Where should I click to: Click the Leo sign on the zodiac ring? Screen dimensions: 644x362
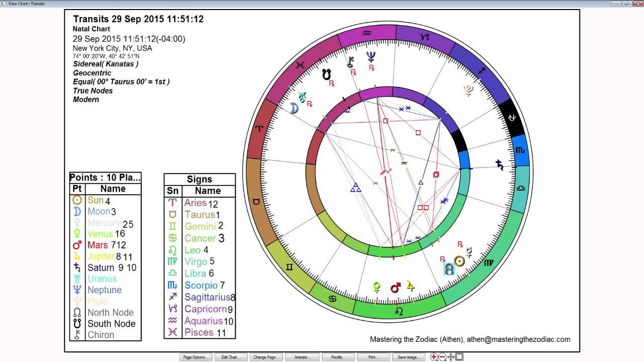[398, 312]
